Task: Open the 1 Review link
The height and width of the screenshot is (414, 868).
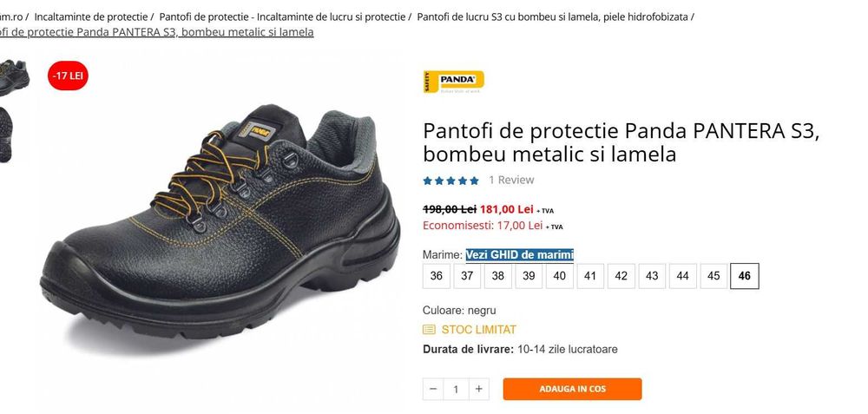Action: click(511, 180)
